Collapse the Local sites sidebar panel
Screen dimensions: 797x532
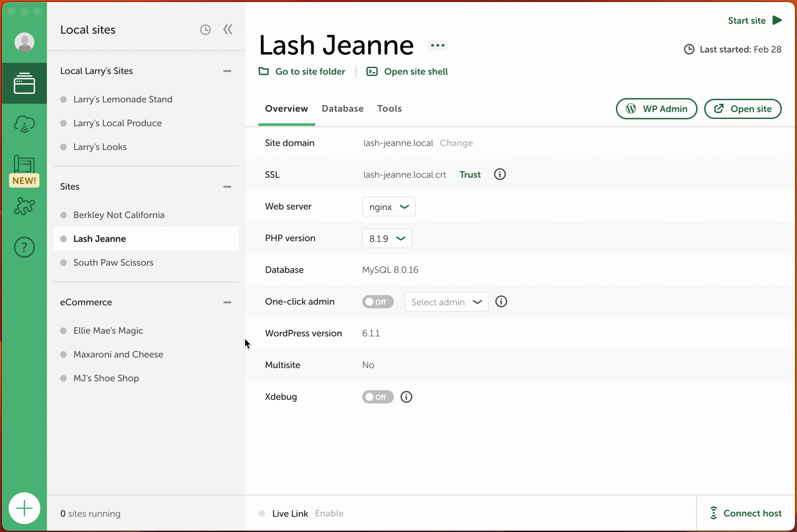(x=228, y=29)
